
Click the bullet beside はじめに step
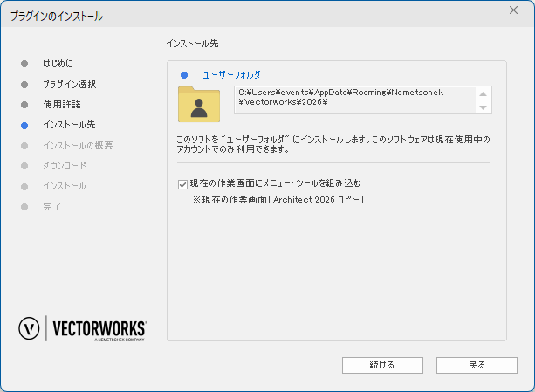[x=24, y=64]
